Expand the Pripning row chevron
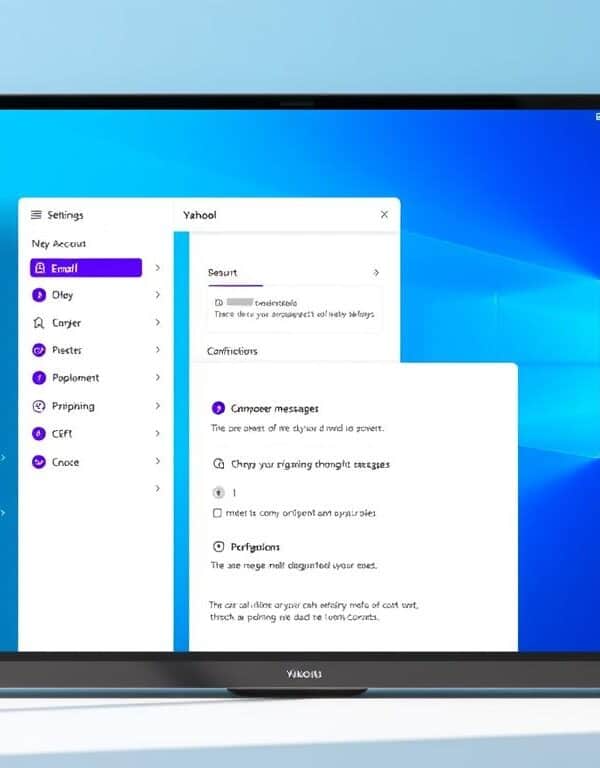Viewport: 600px width, 768px height. coord(158,406)
